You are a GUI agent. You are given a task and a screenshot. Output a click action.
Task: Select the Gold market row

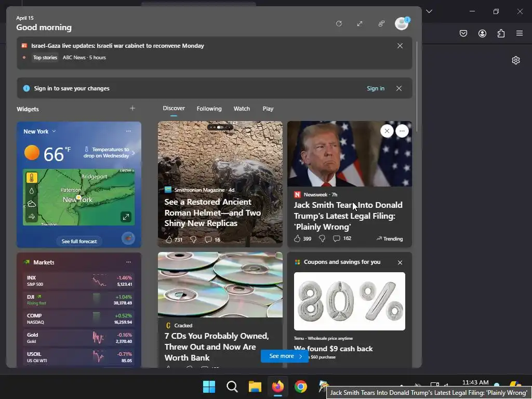point(79,338)
